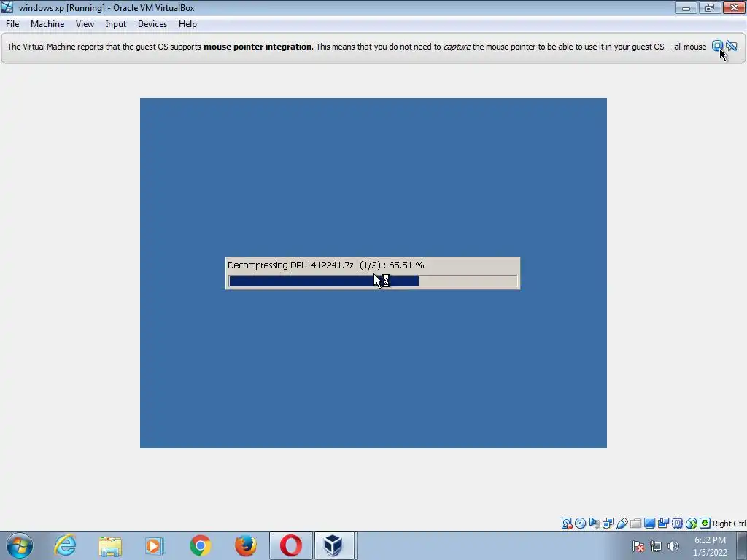Image resolution: width=747 pixels, height=560 pixels.
Task: Open the Devices menu
Action: click(x=152, y=24)
